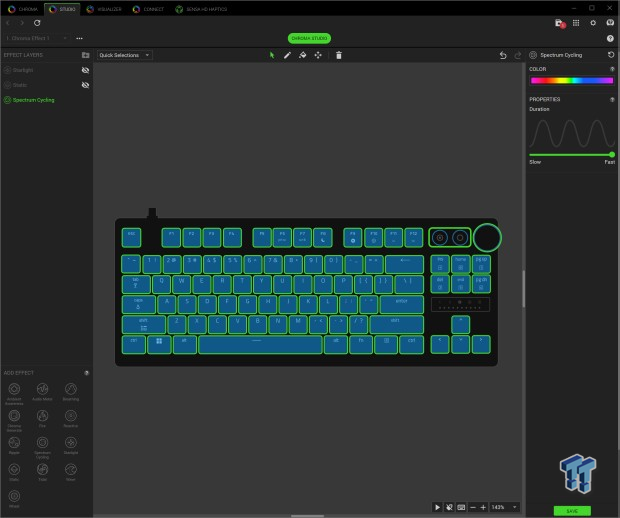The image size is (620, 518).
Task: Select the paint bucket fill tool
Action: click(x=303, y=55)
